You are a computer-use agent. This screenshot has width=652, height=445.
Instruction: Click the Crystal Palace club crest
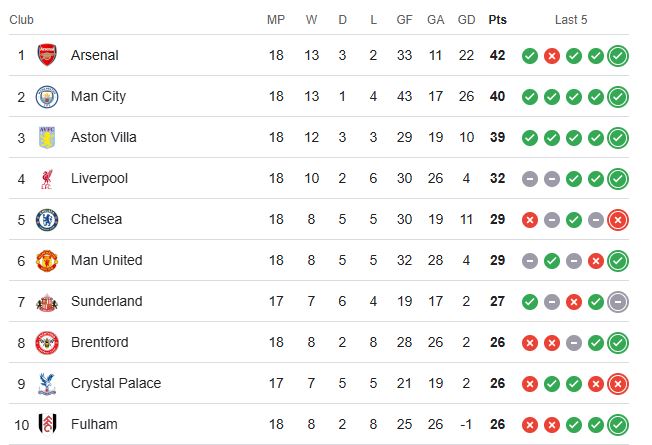pos(47,383)
